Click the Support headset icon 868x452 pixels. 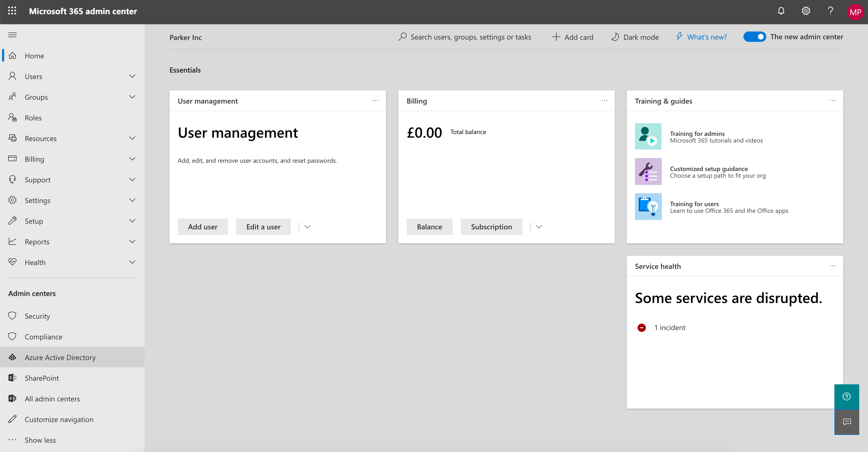12,180
